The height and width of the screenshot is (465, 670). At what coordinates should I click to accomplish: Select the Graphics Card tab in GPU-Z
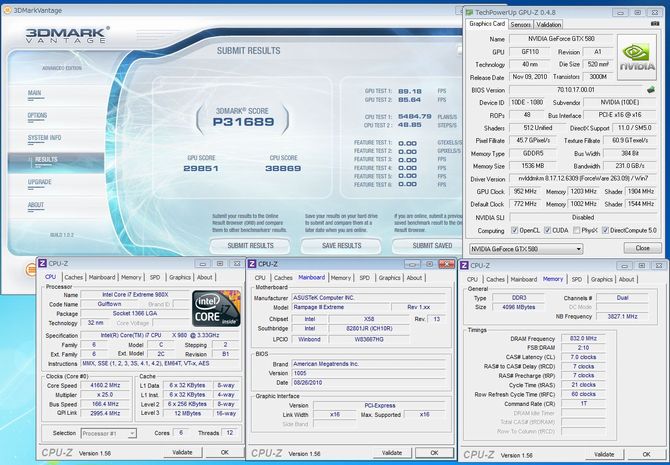pos(487,24)
